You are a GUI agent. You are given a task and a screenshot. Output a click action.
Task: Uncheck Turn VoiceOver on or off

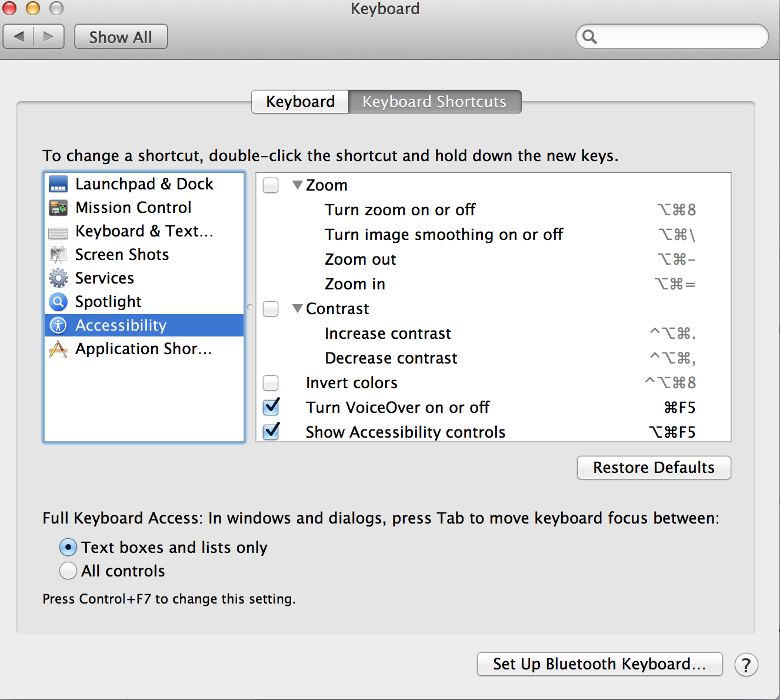(271, 407)
